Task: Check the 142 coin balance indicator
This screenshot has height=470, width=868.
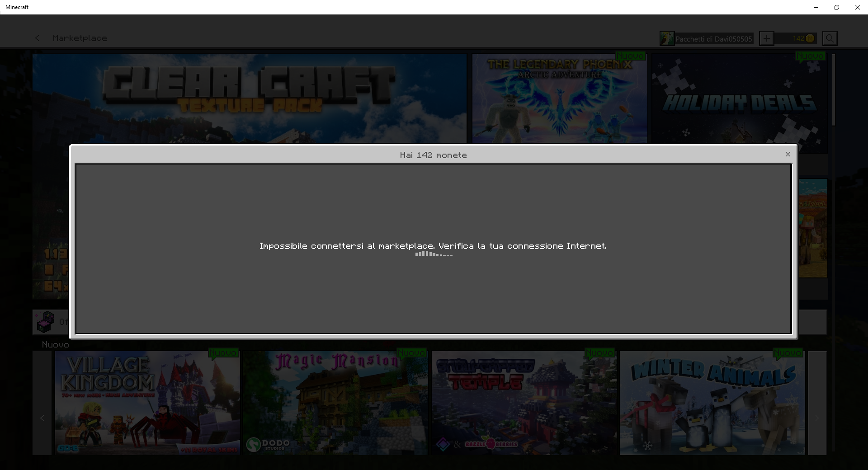Action: [797, 38]
